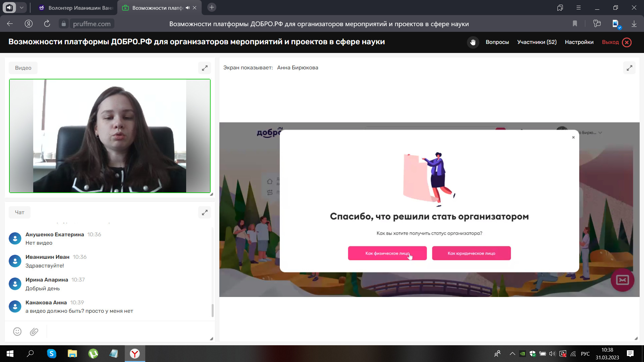Viewport: 644px width, 362px height.
Task: Click the Видео panel label
Action: click(23, 68)
